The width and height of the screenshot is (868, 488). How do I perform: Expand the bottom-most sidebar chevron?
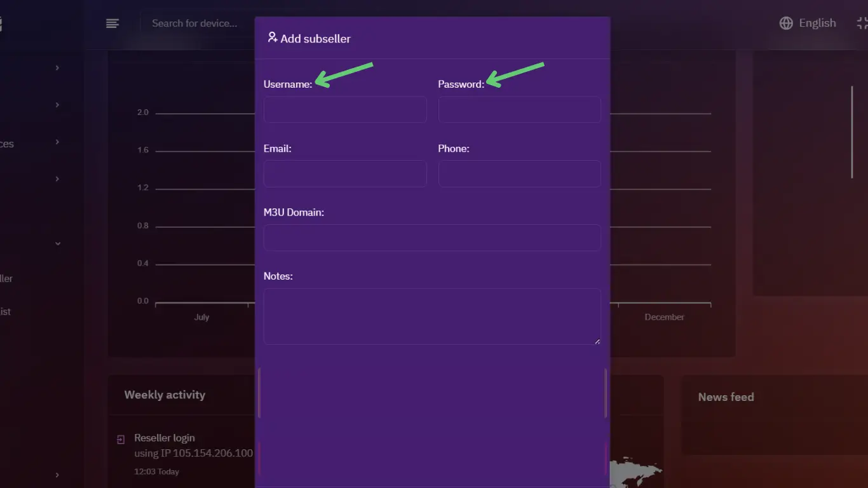[57, 475]
